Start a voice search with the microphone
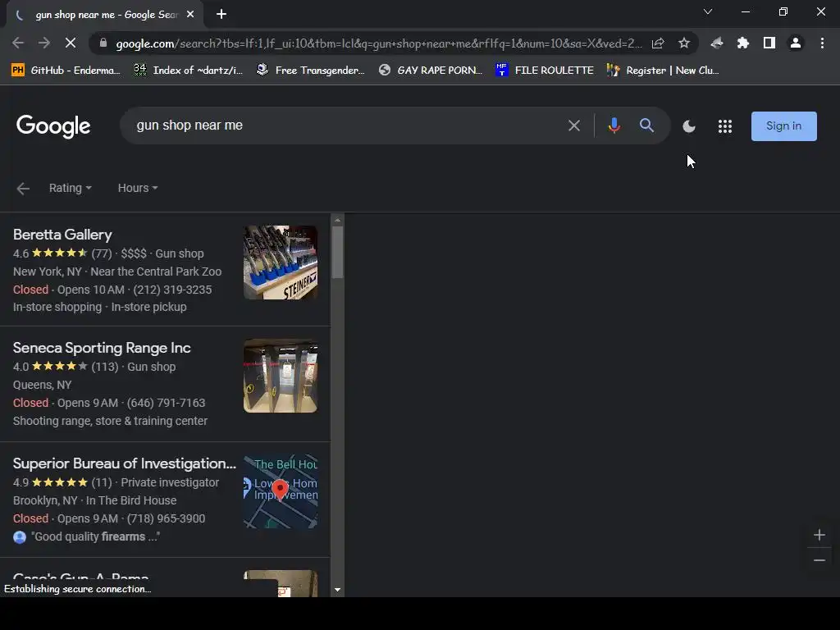This screenshot has width=840, height=630. click(614, 126)
